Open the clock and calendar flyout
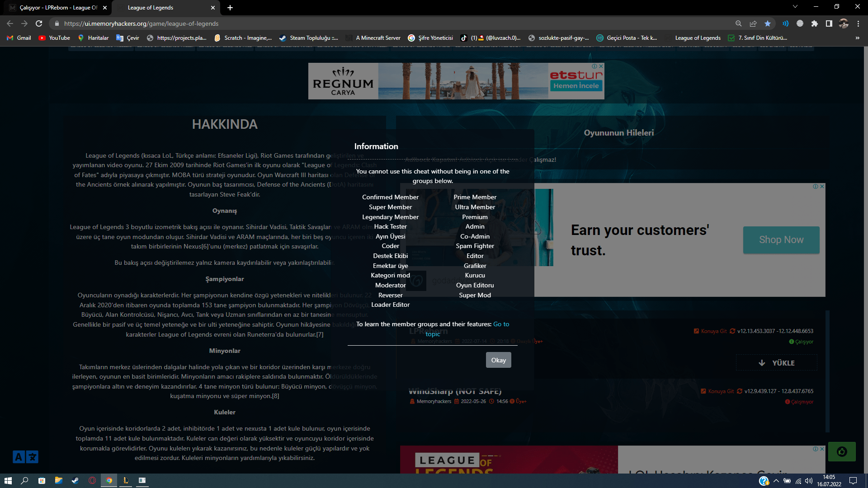 [x=829, y=481]
